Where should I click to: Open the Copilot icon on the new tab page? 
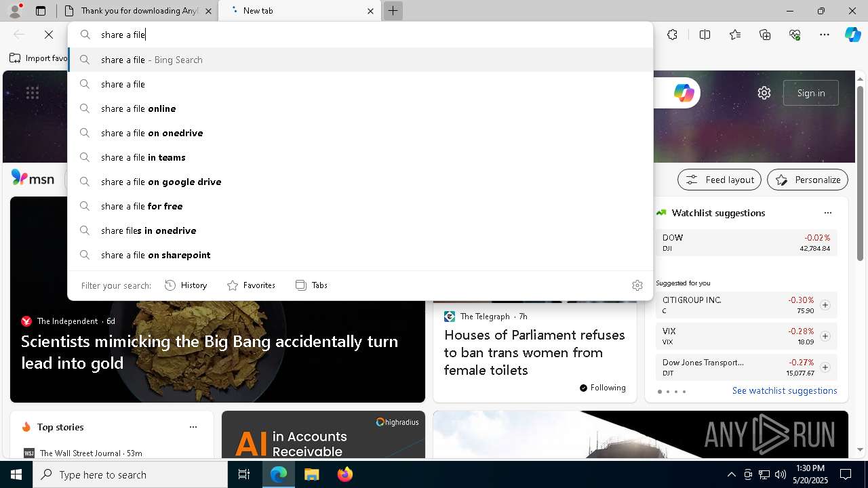[684, 93]
